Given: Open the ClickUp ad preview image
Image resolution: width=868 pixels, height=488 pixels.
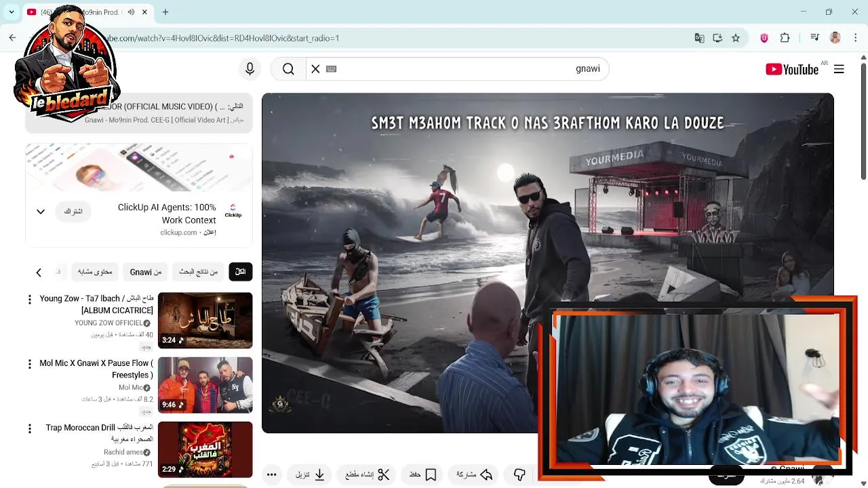Looking at the screenshot, I should [x=139, y=167].
